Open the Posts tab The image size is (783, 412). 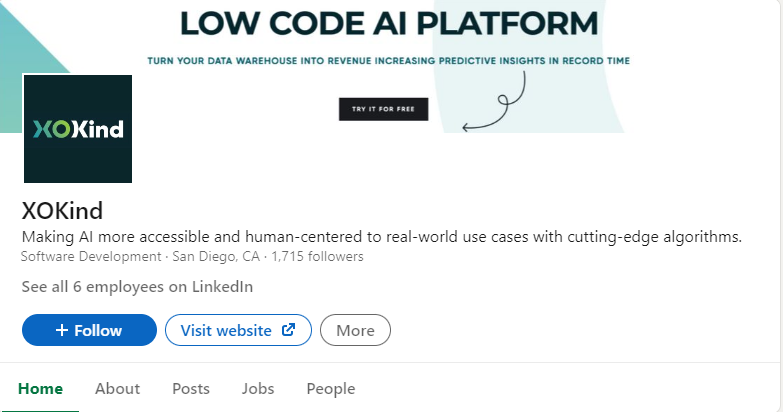(191, 389)
